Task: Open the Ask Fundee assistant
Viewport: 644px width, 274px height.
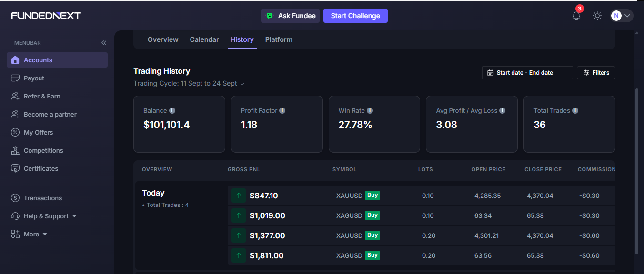Action: click(x=291, y=16)
